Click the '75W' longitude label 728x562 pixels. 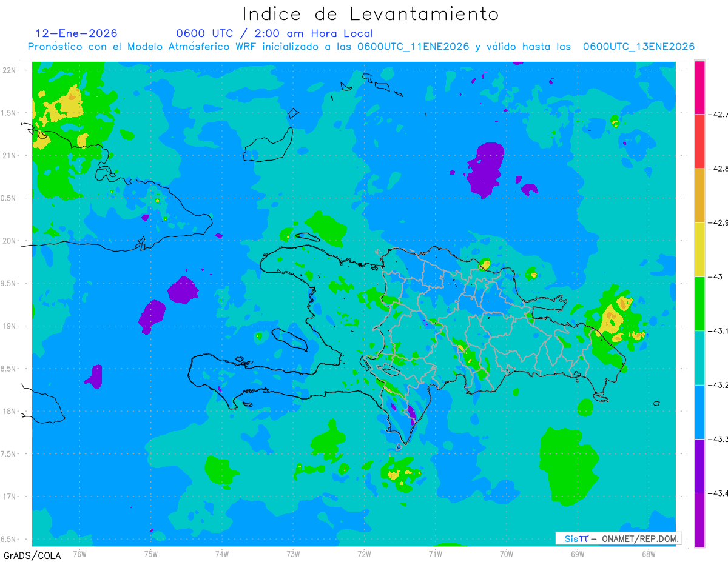(x=151, y=554)
